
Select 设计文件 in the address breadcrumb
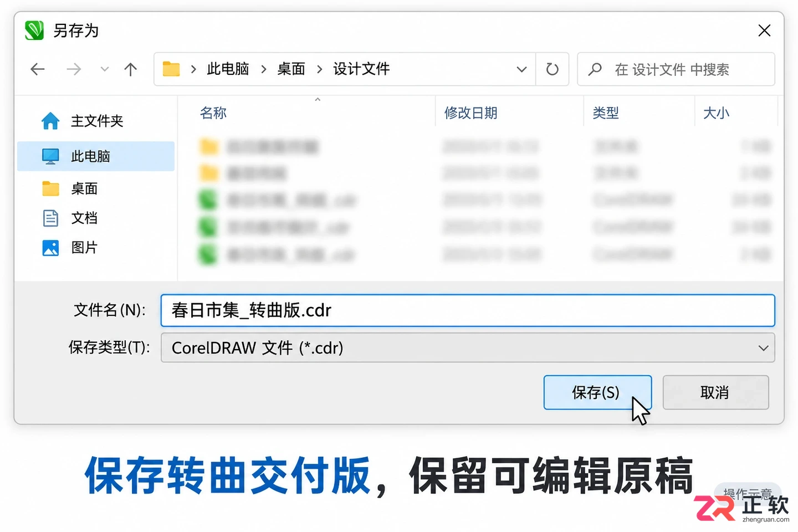(361, 69)
